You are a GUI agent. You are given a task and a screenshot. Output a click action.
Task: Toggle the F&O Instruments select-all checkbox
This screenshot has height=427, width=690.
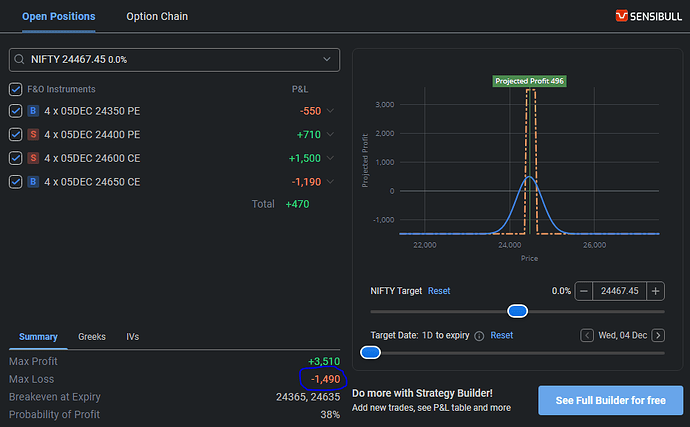15,89
